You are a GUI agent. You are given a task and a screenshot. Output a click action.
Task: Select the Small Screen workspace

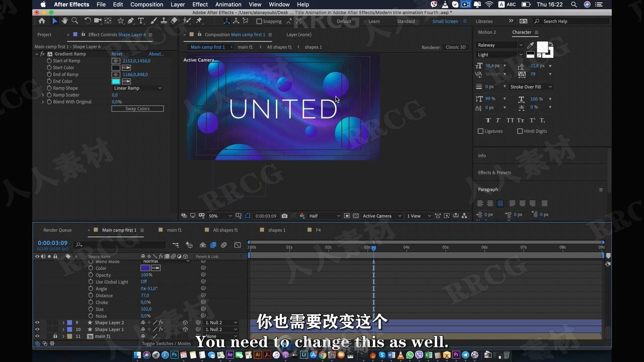[x=445, y=21]
